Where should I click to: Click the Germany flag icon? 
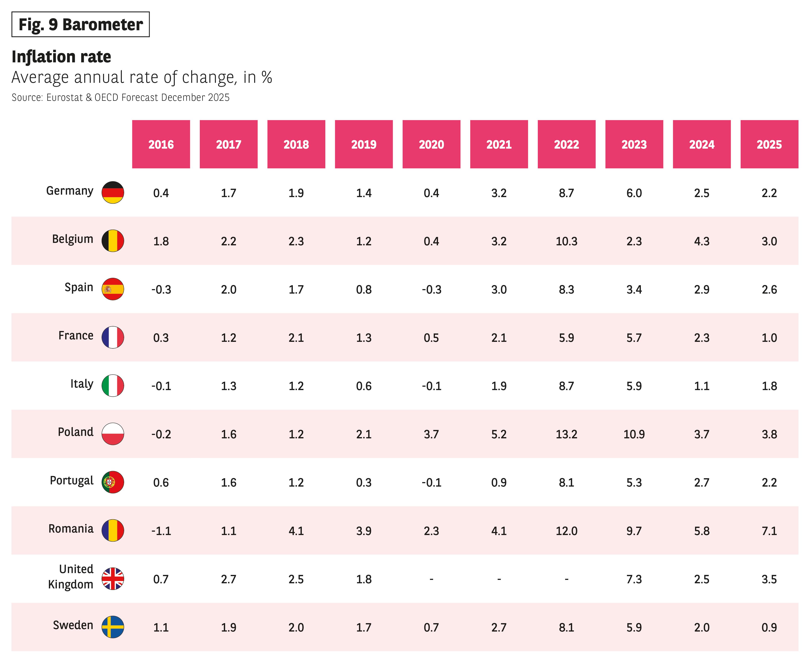point(112,193)
